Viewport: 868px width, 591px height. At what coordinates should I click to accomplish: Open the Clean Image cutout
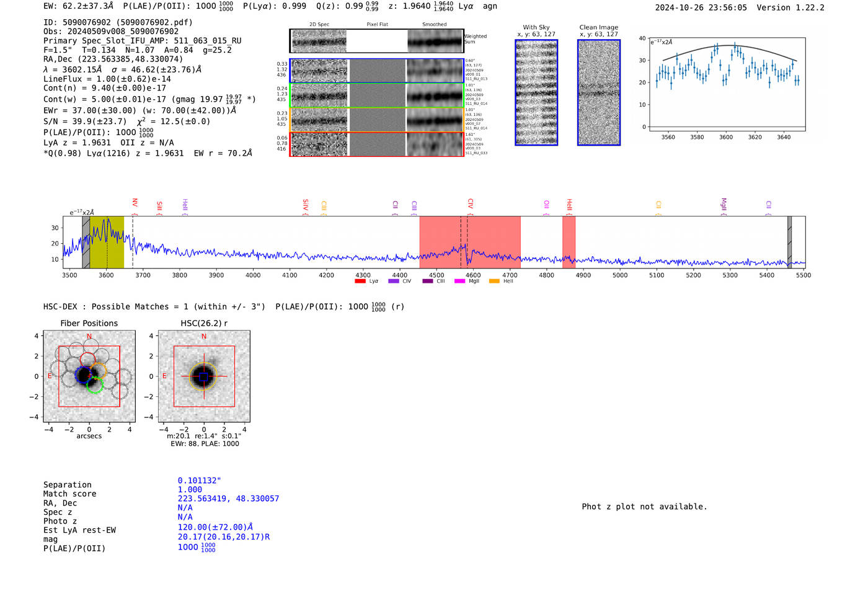599,92
